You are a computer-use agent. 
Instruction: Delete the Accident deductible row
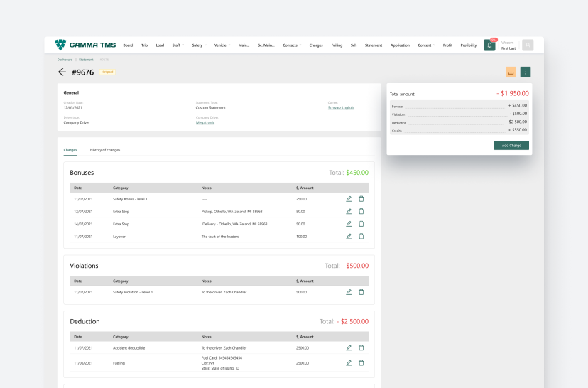361,347
